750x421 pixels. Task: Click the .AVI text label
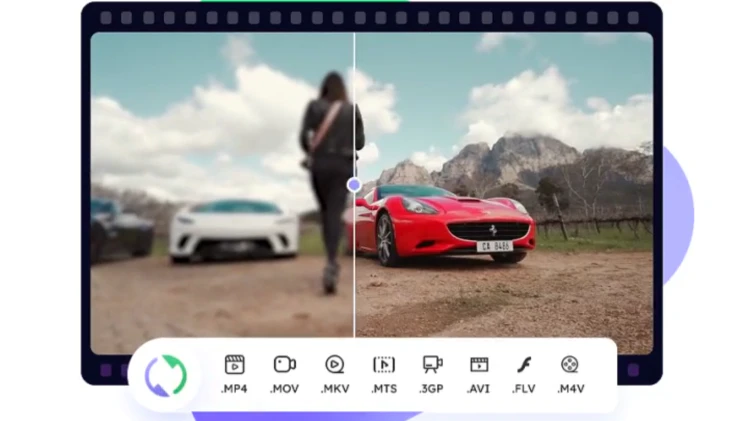click(x=479, y=389)
